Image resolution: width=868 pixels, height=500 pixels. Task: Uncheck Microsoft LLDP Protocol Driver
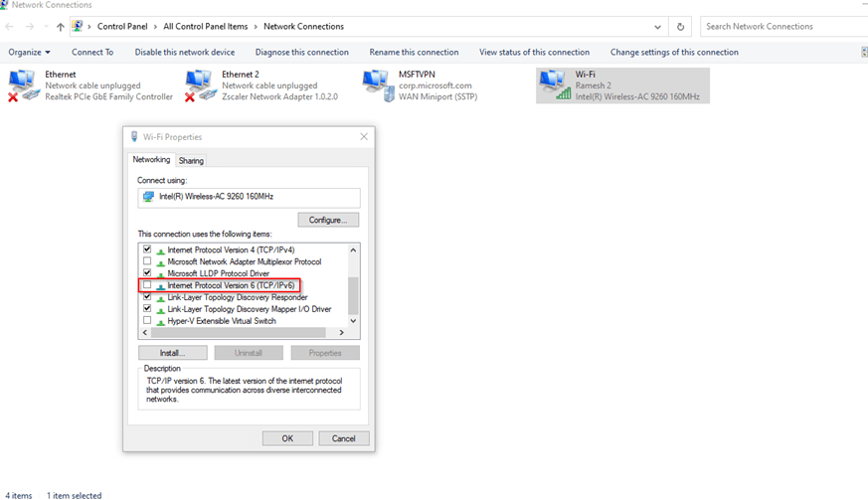point(147,273)
